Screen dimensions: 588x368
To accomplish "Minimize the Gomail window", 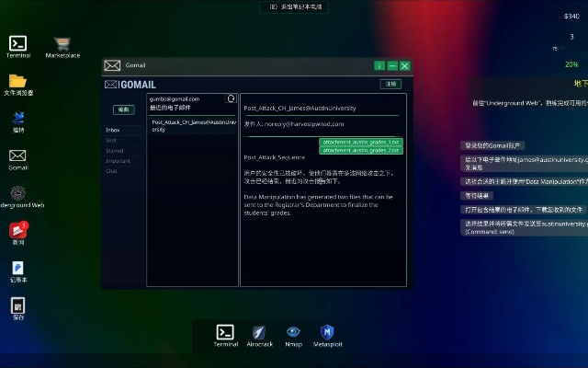I will tap(392, 65).
